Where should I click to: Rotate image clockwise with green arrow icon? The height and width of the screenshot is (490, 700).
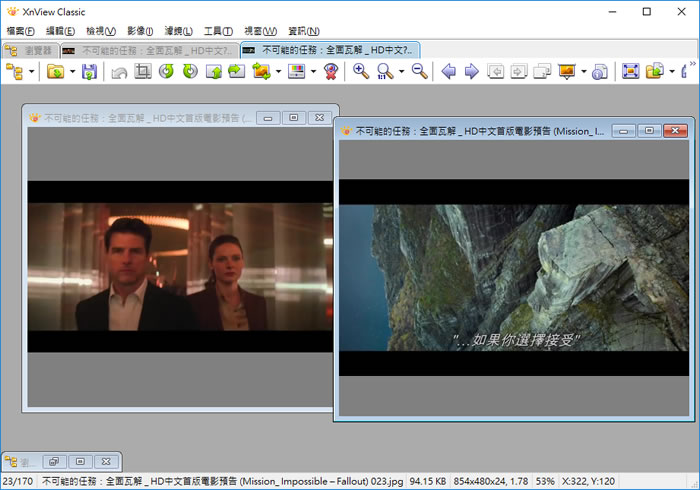pyautogui.click(x=190, y=71)
